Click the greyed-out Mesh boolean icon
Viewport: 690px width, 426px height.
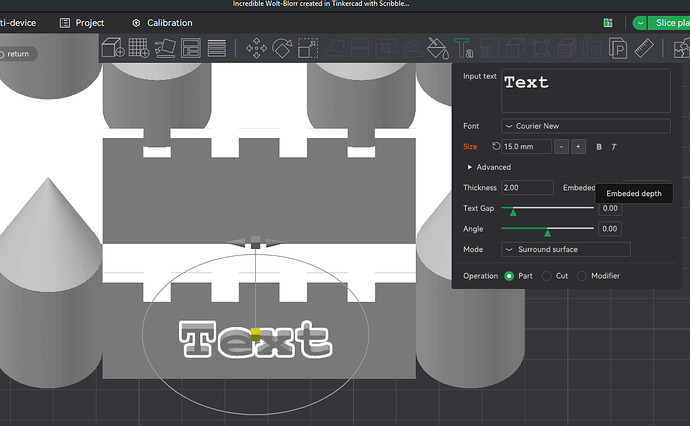[386, 48]
